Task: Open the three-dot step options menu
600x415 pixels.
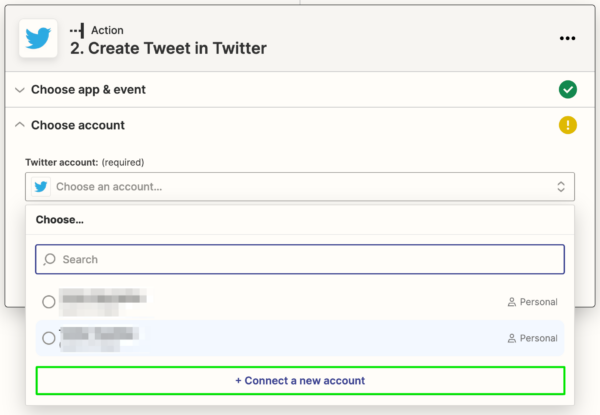Action: pos(567,38)
